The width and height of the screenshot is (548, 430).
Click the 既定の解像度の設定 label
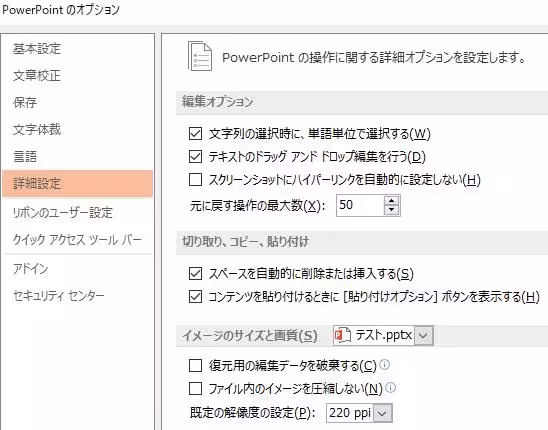pos(251,413)
